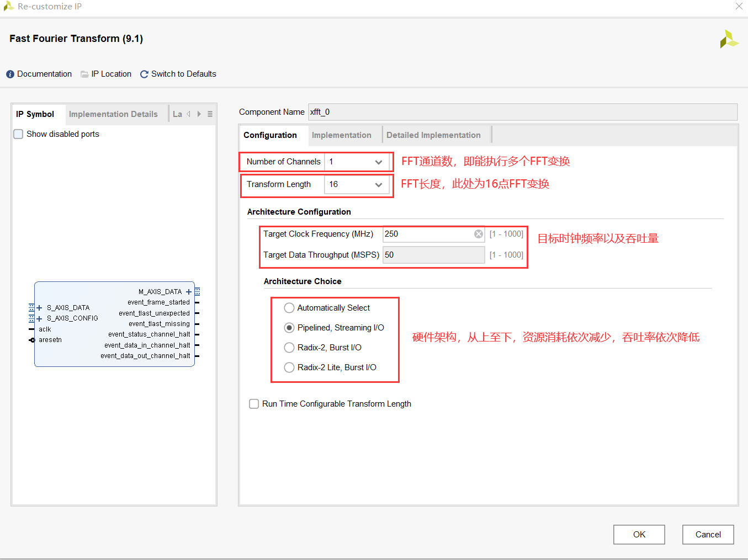Click the event_tlast_missing port label
Screen dimensions: 748x560
pyautogui.click(x=159, y=324)
